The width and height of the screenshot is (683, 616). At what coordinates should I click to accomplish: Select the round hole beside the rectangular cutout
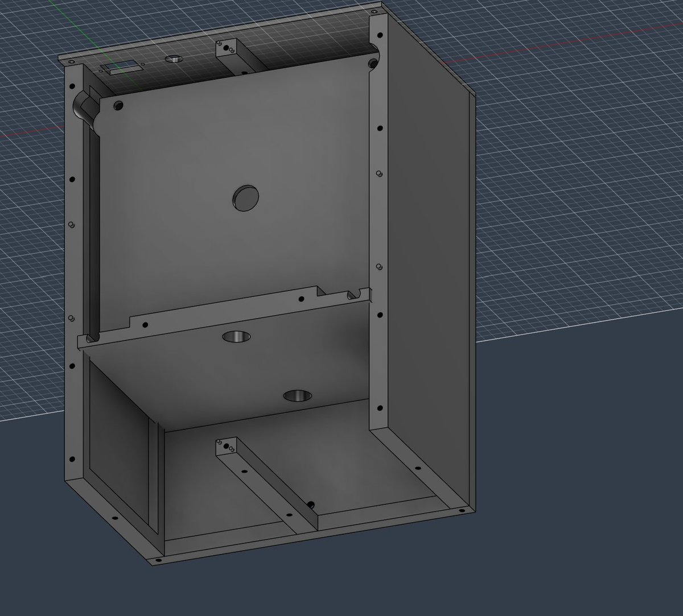tap(174, 59)
